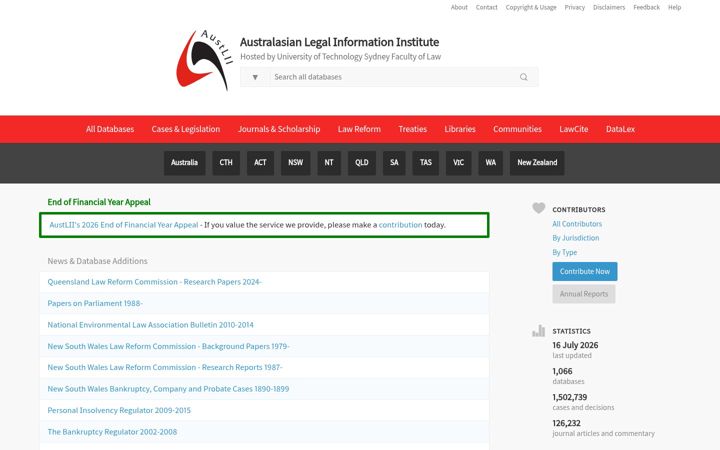Click the 1,066 databases statistic

[x=562, y=371]
